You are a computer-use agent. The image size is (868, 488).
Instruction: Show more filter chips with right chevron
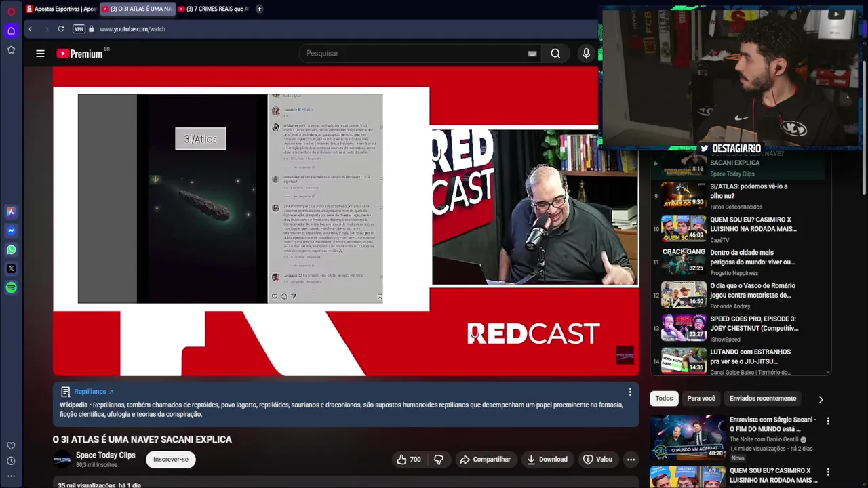821,399
